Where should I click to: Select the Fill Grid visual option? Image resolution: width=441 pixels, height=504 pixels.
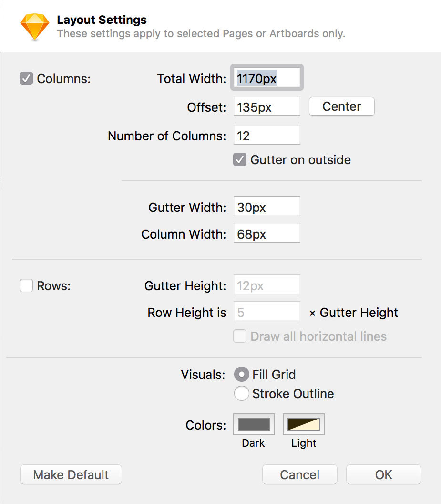[x=242, y=374]
